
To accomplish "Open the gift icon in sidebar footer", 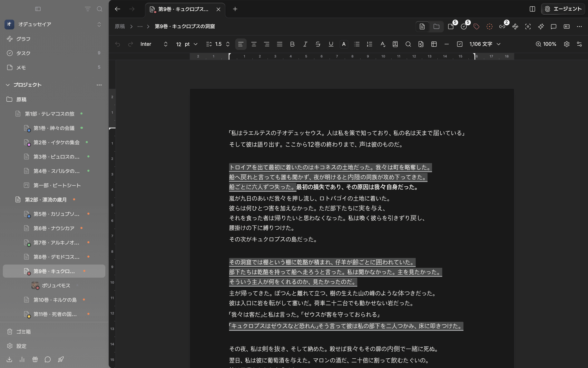I will [x=35, y=359].
